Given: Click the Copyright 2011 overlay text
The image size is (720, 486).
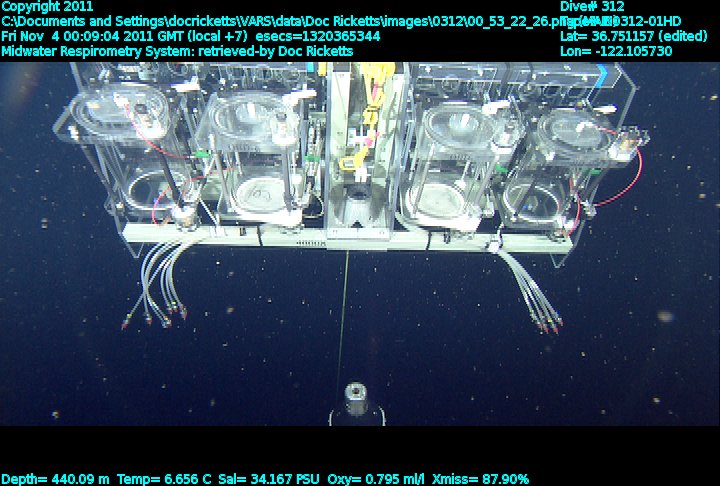Looking at the screenshot, I should click(48, 6).
